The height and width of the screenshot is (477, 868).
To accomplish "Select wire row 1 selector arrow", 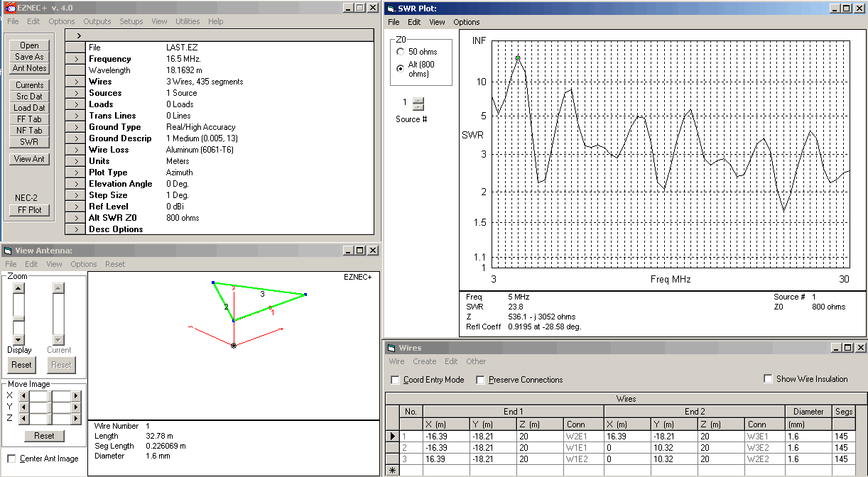I will (393, 436).
